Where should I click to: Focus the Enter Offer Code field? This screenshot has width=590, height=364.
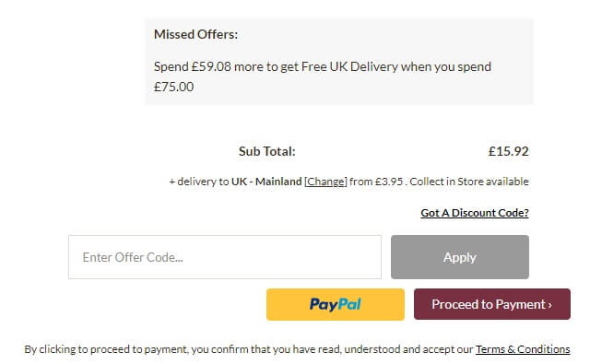click(225, 257)
